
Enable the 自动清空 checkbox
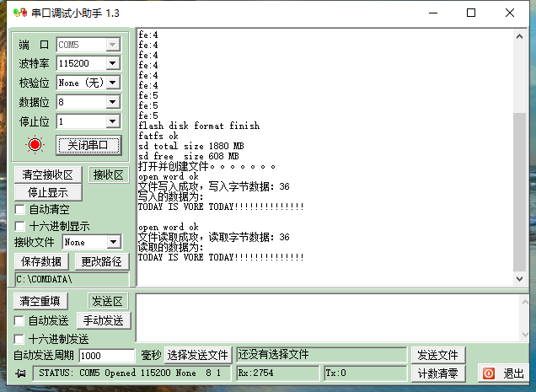(20, 209)
